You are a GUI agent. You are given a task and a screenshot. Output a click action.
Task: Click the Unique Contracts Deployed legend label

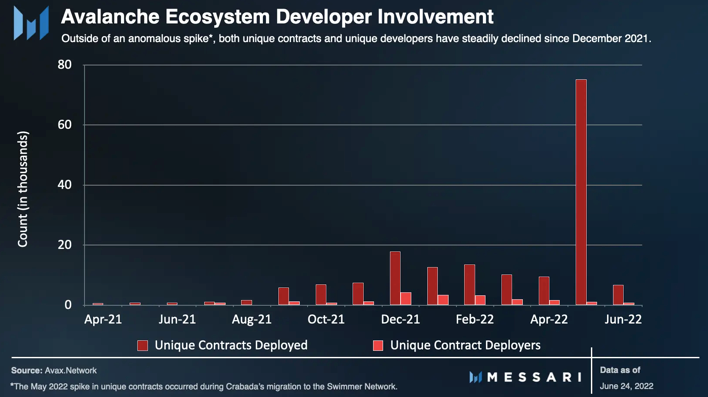coord(231,346)
